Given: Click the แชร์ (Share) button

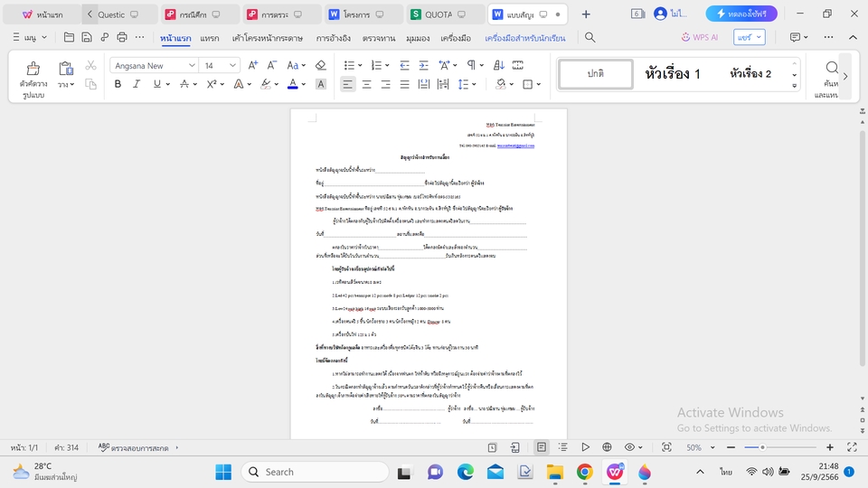Looking at the screenshot, I should [750, 37].
